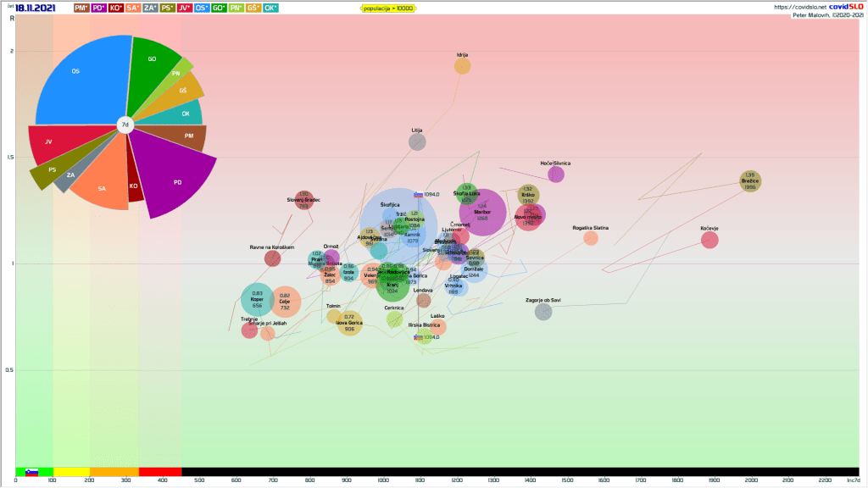Click the yellow segment of bottom scale
The height and width of the screenshot is (488, 868).
70,472
